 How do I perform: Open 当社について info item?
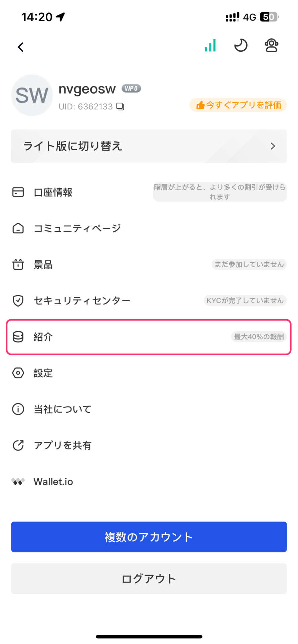pos(149,409)
